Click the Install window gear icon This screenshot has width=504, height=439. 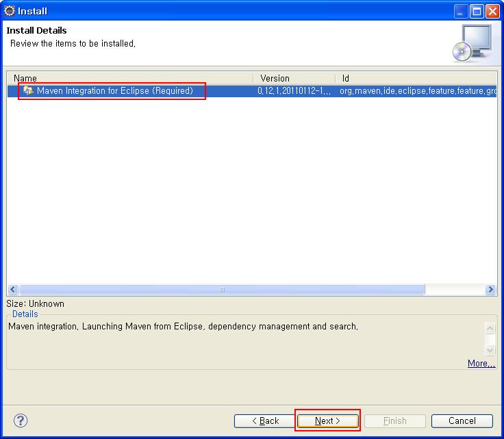point(10,11)
